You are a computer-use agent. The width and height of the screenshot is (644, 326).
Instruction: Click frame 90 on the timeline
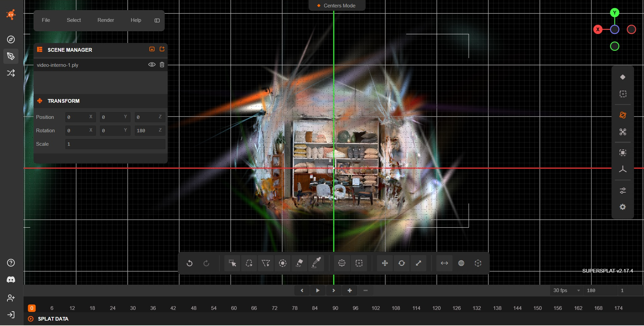pyautogui.click(x=335, y=308)
